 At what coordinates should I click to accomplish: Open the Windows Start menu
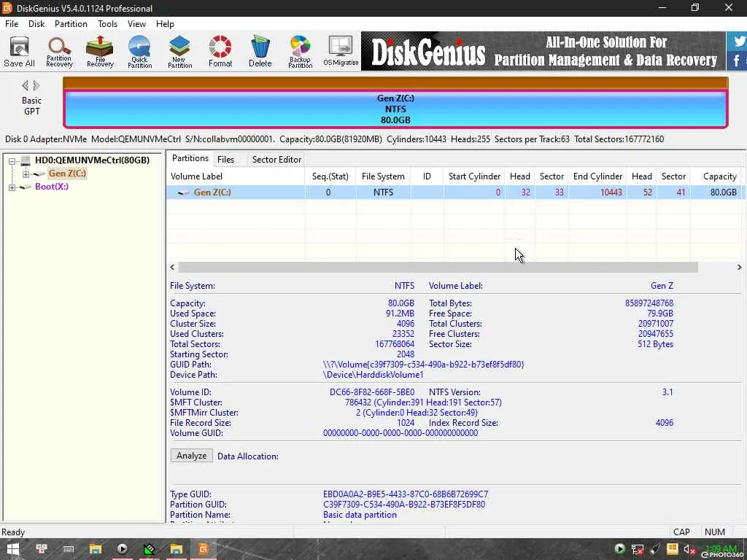(13, 549)
